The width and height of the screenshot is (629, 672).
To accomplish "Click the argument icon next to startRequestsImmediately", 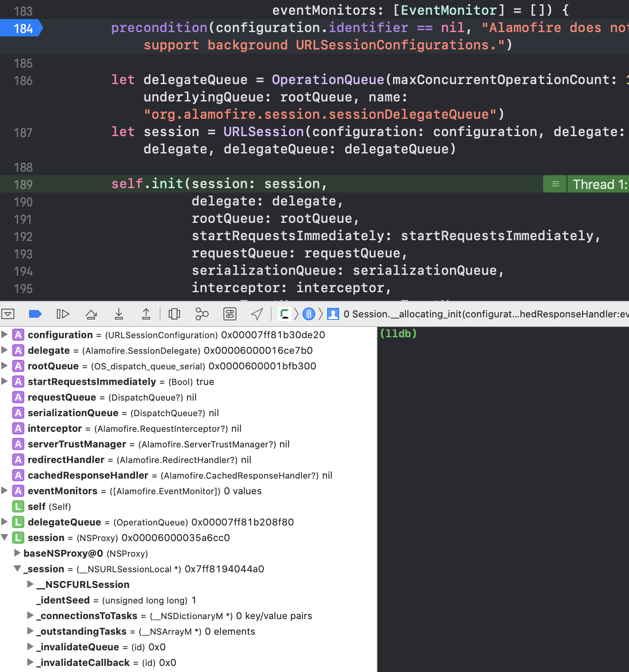I will tap(18, 382).
